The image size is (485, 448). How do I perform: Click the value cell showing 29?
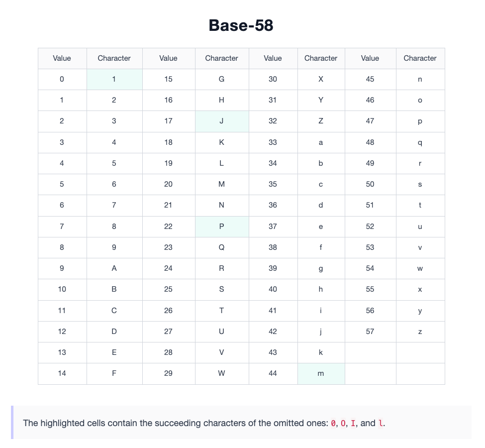169,374
